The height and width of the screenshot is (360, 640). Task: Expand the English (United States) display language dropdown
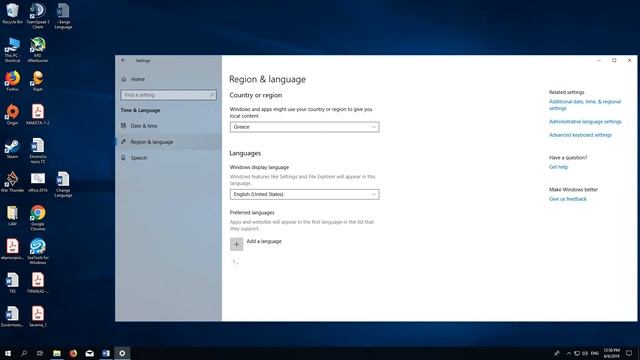tap(304, 194)
